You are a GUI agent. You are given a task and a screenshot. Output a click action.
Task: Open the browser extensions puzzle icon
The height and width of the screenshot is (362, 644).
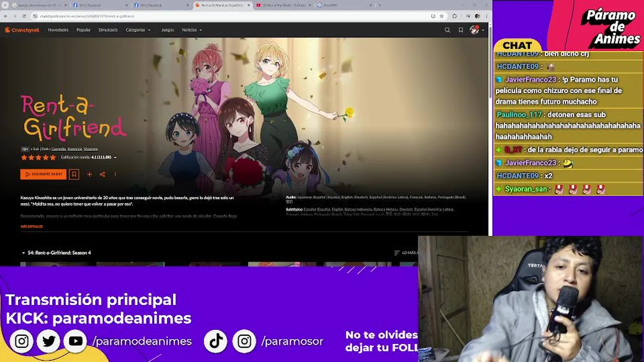(x=455, y=16)
